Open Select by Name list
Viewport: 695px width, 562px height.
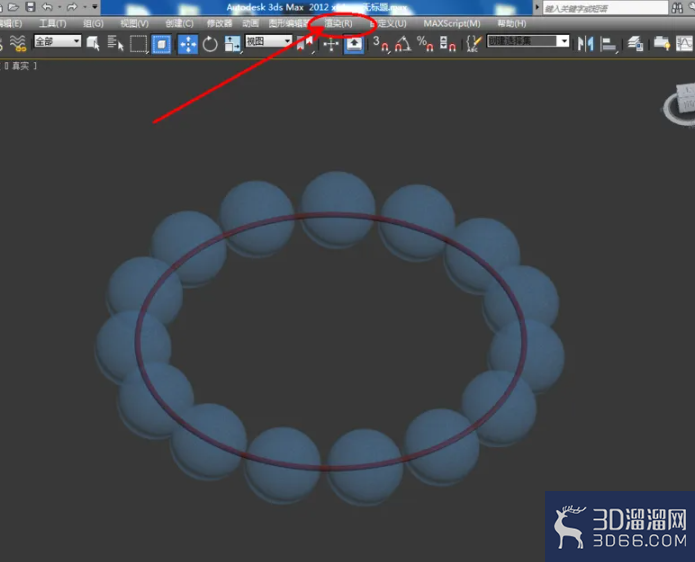pyautogui.click(x=115, y=43)
